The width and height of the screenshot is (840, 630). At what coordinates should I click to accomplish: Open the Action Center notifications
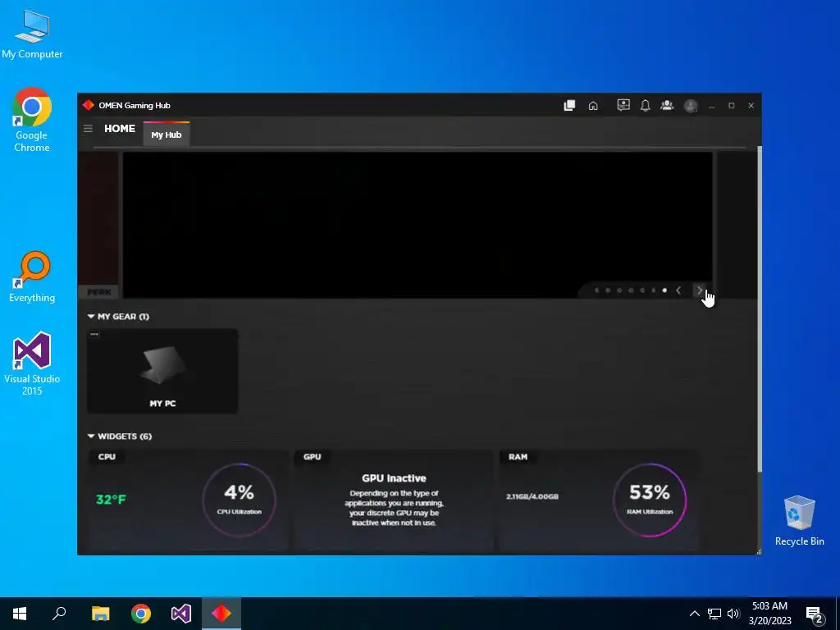click(815, 614)
